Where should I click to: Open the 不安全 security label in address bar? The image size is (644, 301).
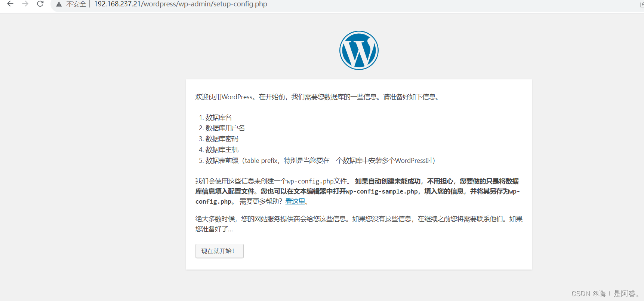[76, 4]
